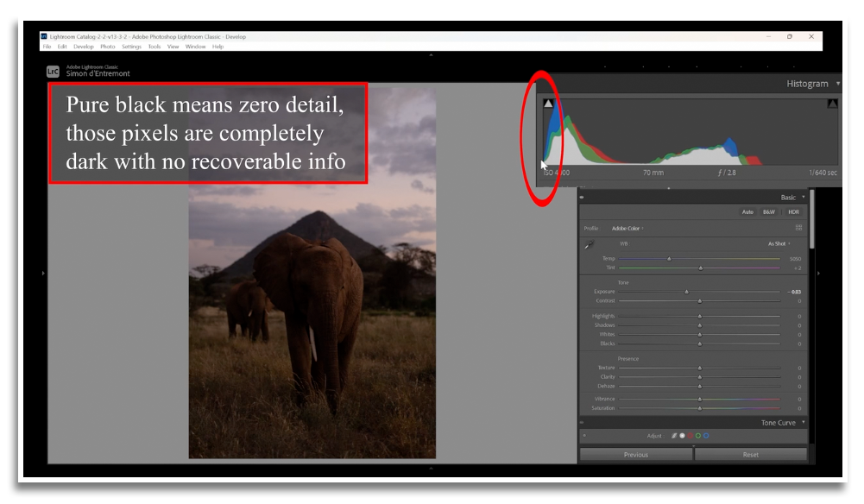Image resolution: width=864 pixels, height=504 pixels.
Task: Collapse the Tone Curve panel
Action: (x=804, y=423)
